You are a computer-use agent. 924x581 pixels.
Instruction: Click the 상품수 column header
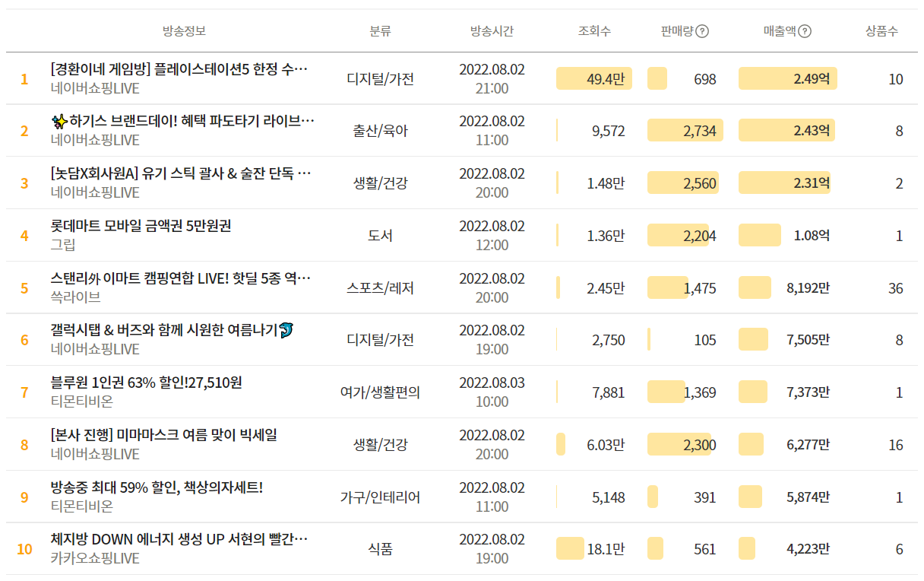point(881,31)
